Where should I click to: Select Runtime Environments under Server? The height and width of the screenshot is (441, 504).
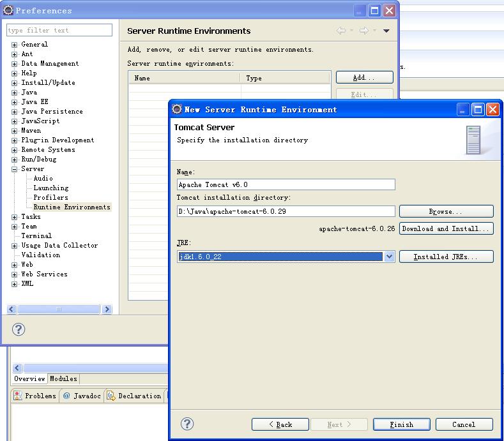72,207
